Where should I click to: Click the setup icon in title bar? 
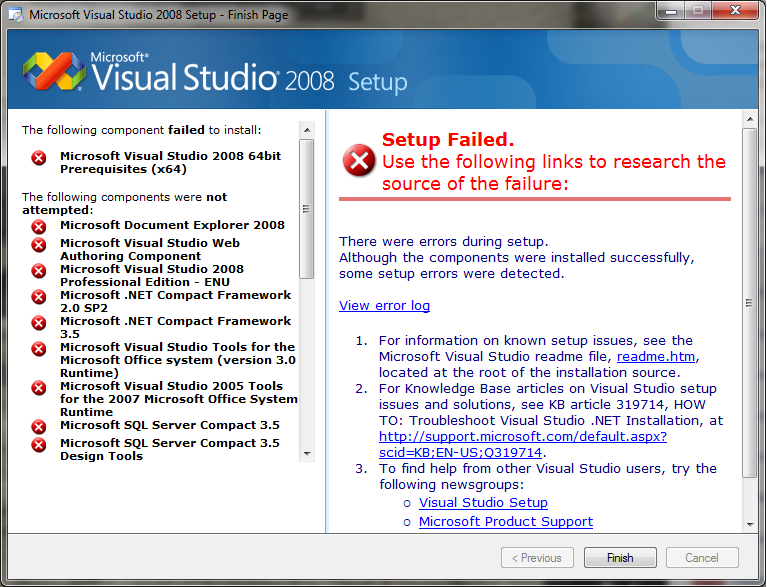[16, 15]
